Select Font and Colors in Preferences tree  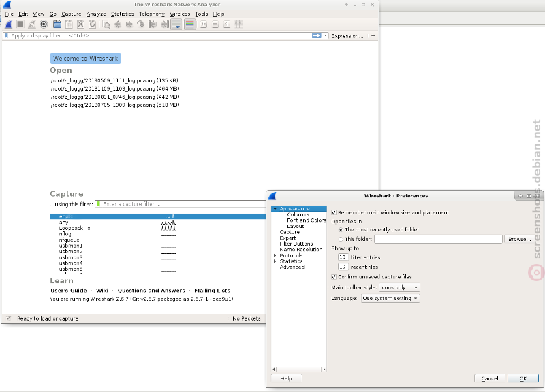[307, 220]
